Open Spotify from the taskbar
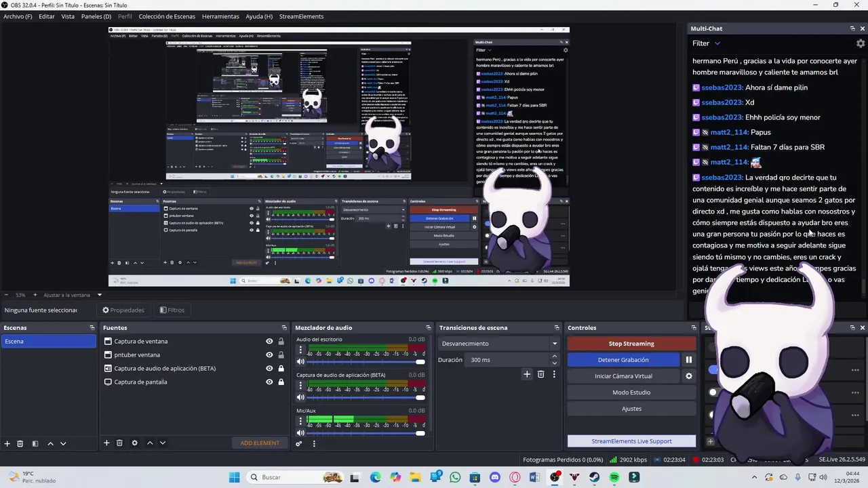This screenshot has height=488, width=868. point(614,477)
